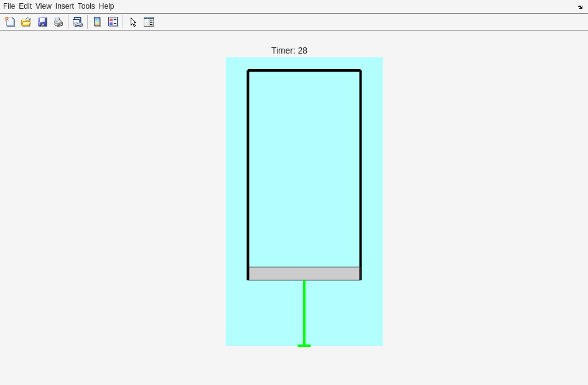The image size is (588, 385).
Task: Save figure with the floppy disk icon
Action: pyautogui.click(x=42, y=22)
